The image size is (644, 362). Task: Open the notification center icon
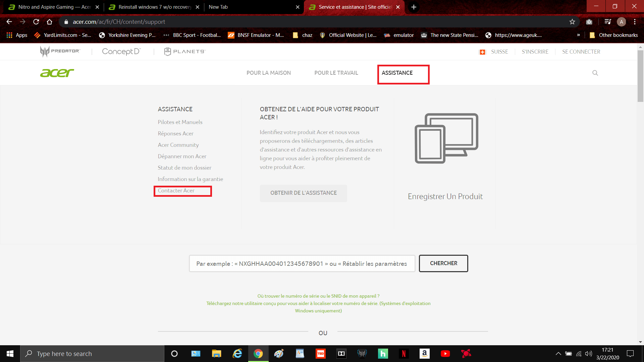click(x=630, y=354)
